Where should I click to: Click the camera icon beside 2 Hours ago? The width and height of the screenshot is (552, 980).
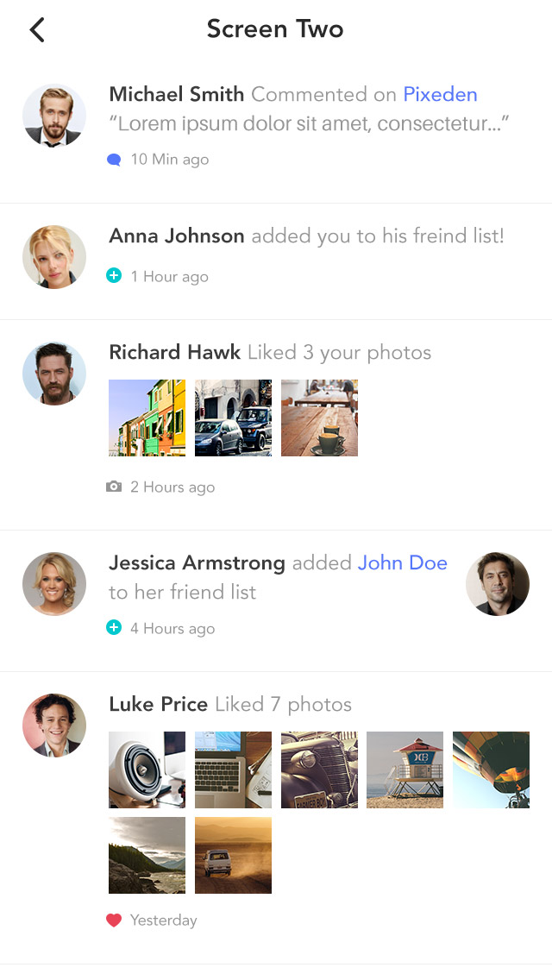pyautogui.click(x=114, y=487)
